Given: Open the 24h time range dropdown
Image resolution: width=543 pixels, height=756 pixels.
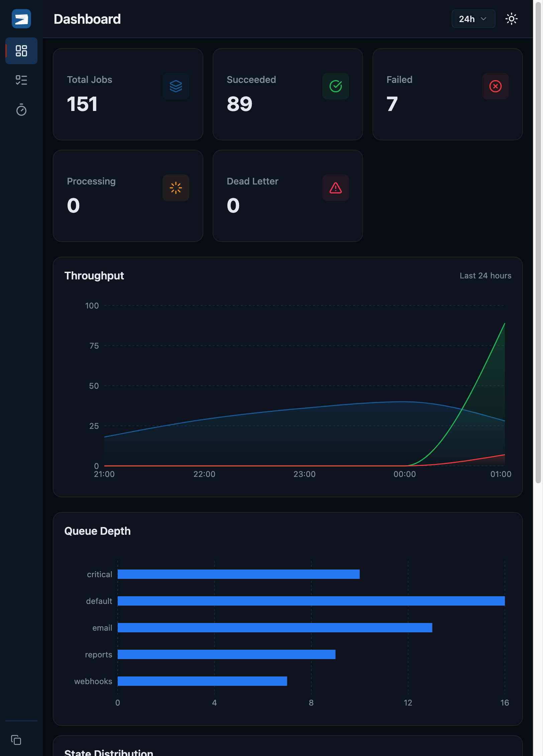Looking at the screenshot, I should [x=473, y=19].
